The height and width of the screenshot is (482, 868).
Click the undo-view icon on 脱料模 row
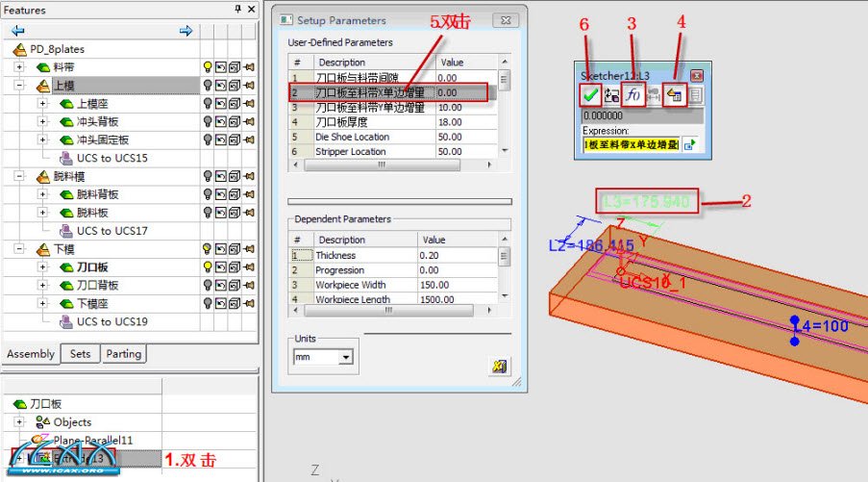pos(221,176)
